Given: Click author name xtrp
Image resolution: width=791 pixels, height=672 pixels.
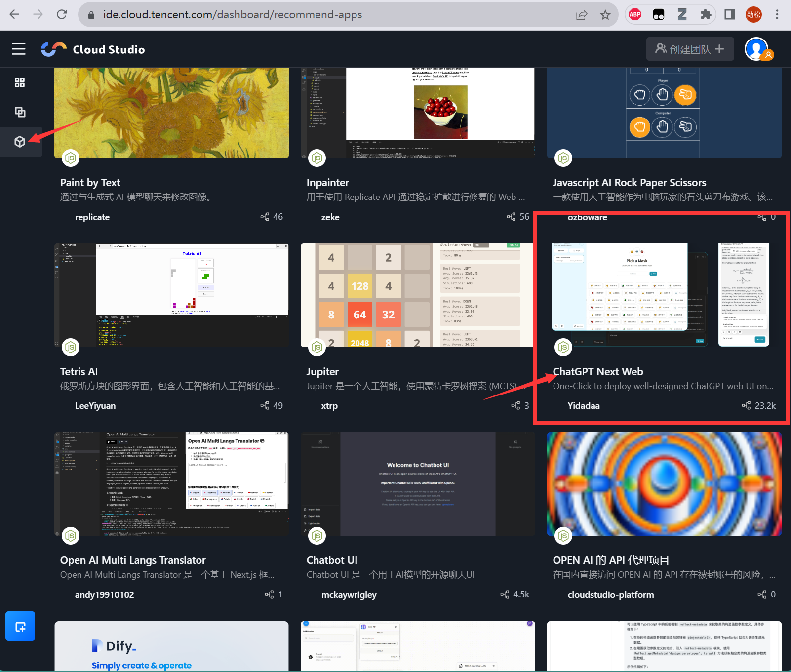Looking at the screenshot, I should tap(330, 406).
